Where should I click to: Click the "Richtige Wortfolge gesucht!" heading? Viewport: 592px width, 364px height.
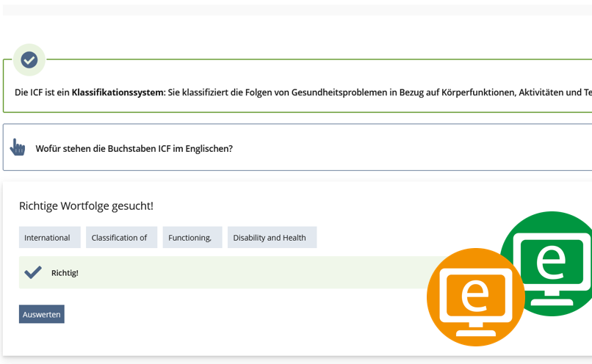86,206
